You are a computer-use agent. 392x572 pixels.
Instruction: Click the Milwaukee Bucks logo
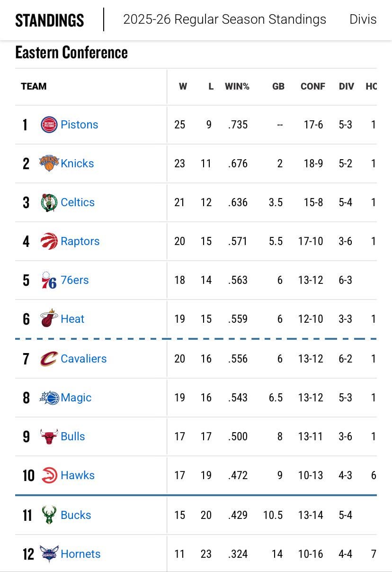pos(49,515)
